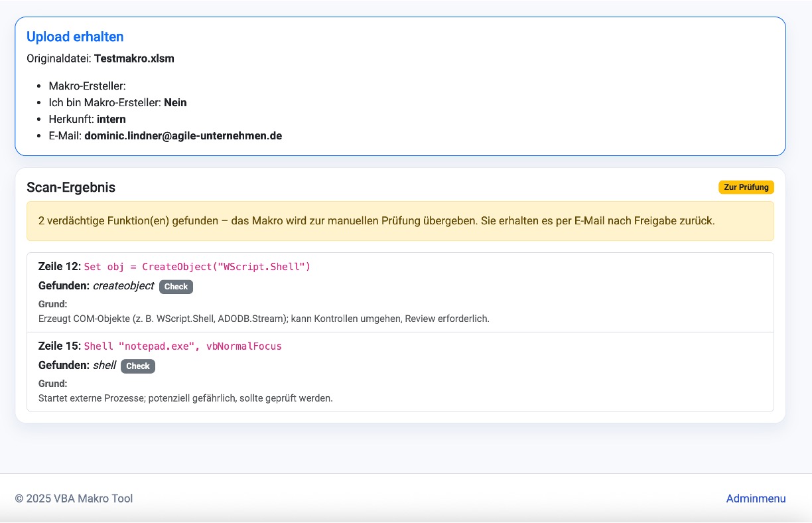The height and width of the screenshot is (523, 812).
Task: Click the Ich bin Makro-Ersteller Nein entry
Action: 117,102
